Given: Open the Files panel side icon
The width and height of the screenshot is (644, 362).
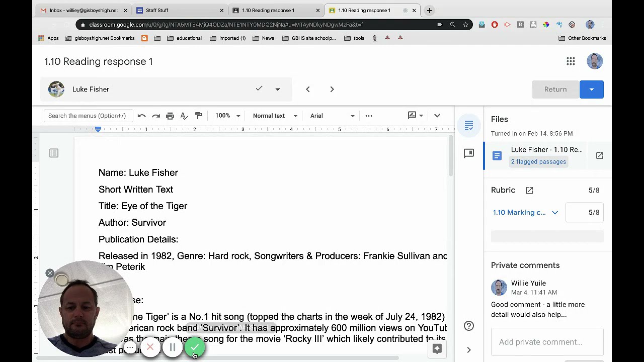Looking at the screenshot, I should [469, 125].
